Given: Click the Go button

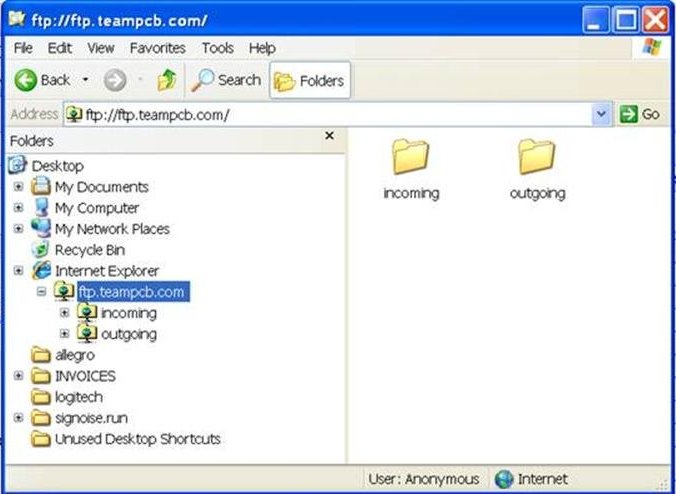Looking at the screenshot, I should click(640, 115).
